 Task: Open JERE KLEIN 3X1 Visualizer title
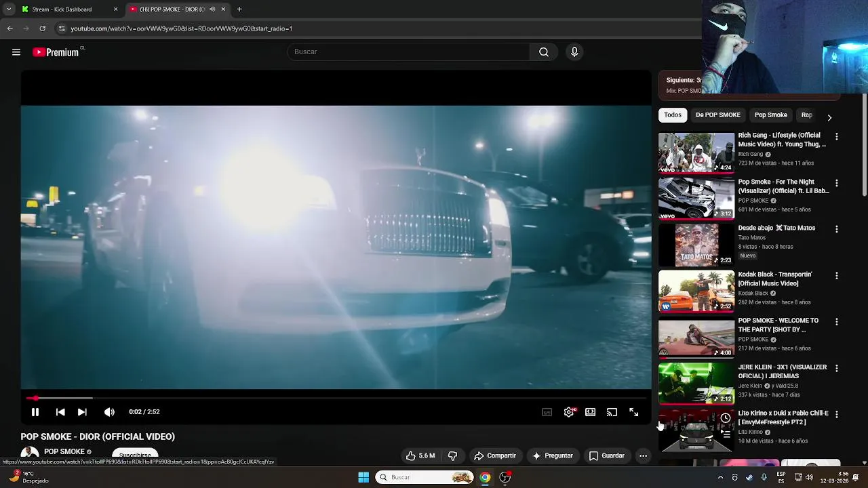tap(783, 371)
